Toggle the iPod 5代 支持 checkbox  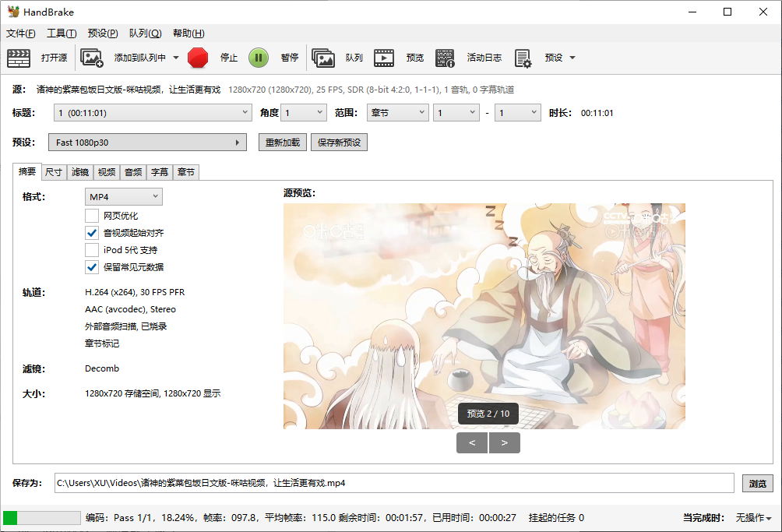click(92, 250)
